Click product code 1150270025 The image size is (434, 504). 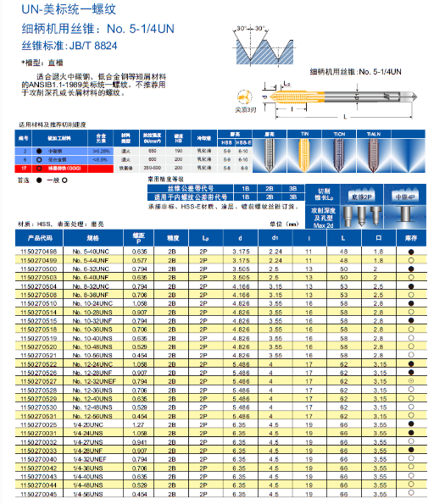click(39, 424)
